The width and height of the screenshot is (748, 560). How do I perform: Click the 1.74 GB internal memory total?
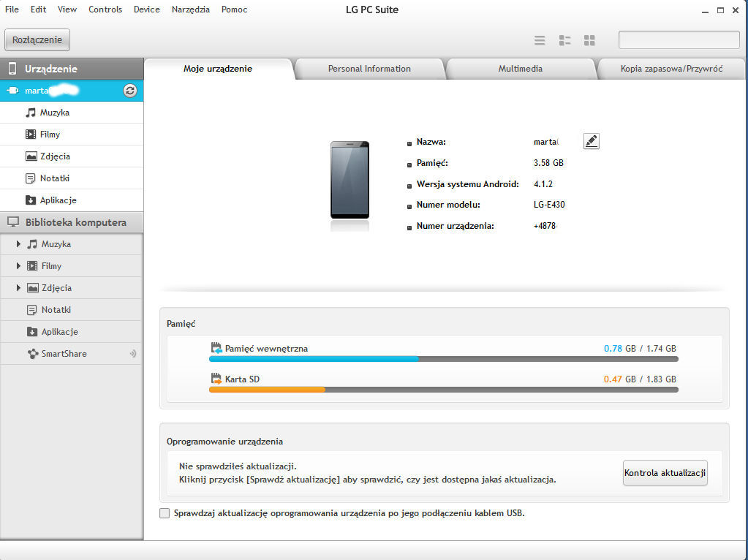tap(661, 349)
